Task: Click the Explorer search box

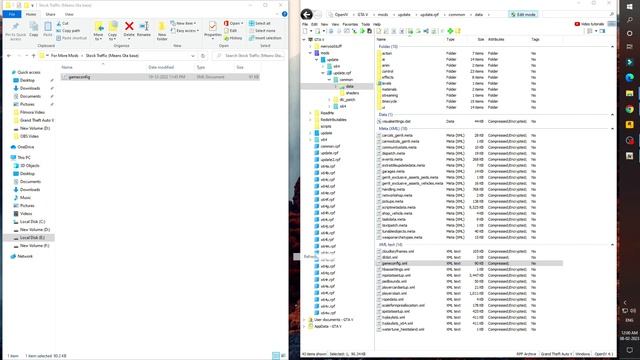Action: (248, 56)
